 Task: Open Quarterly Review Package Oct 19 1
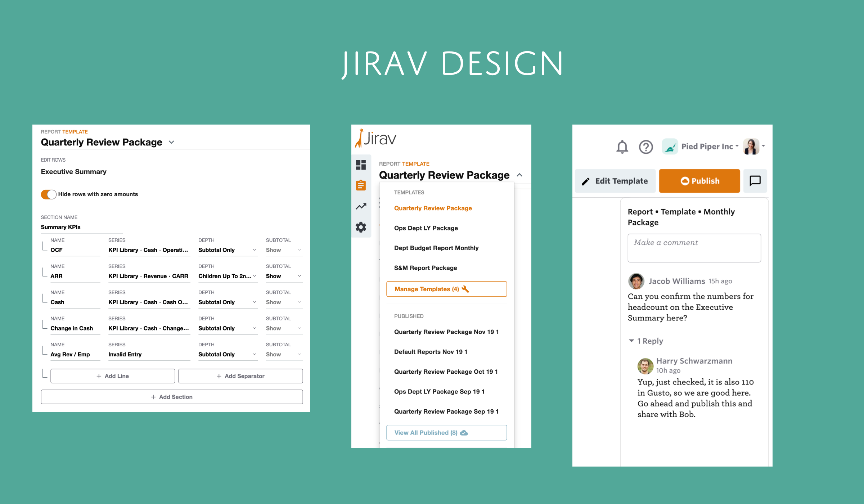click(x=446, y=372)
